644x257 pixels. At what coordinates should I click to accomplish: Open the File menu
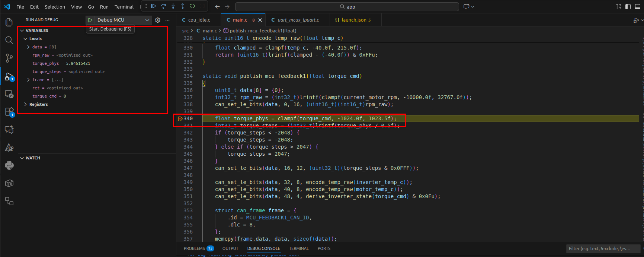tap(20, 7)
